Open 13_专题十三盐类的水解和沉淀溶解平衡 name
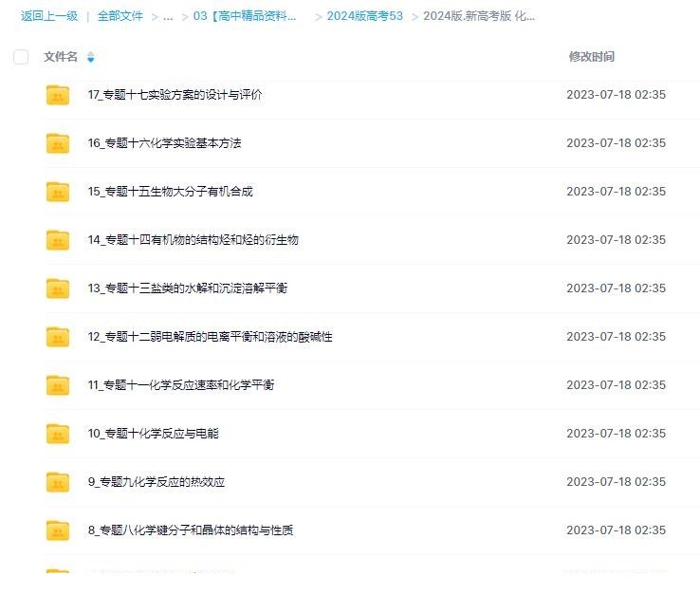The width and height of the screenshot is (700, 595). click(188, 288)
